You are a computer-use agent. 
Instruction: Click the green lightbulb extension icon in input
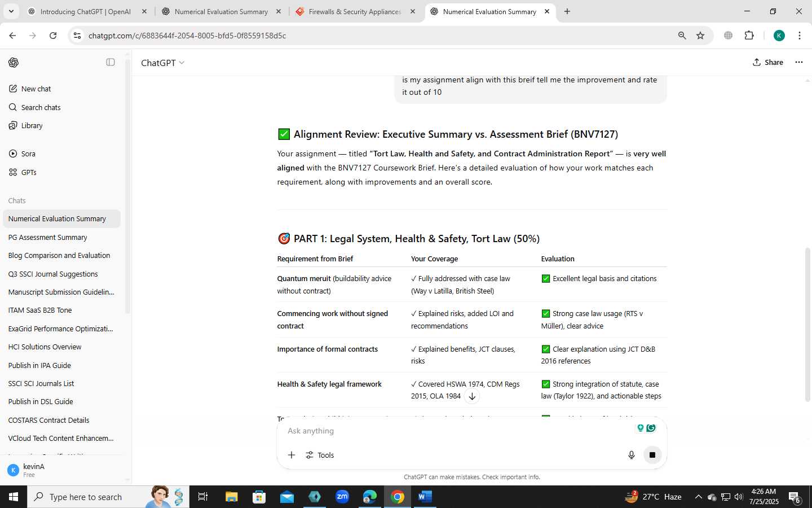pos(640,428)
